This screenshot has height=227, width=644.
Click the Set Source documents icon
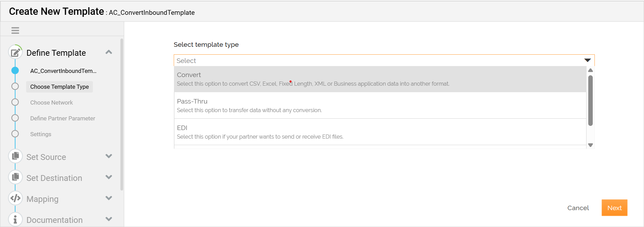(x=15, y=156)
